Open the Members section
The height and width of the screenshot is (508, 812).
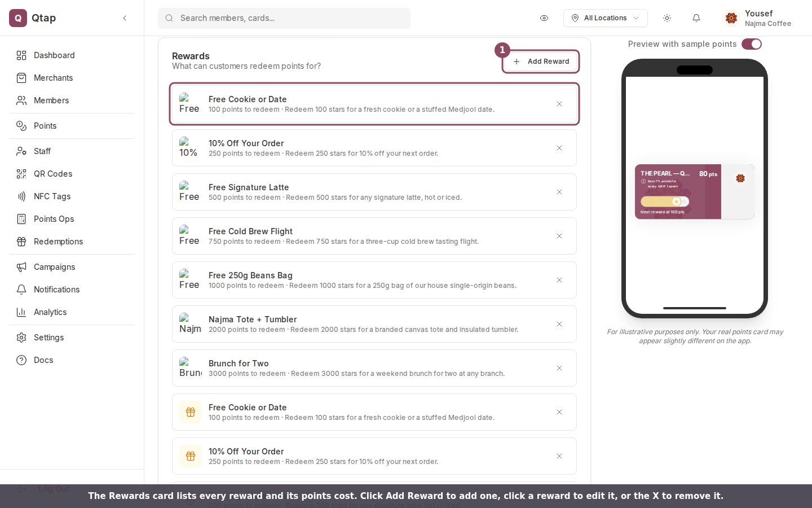pyautogui.click(x=72, y=100)
